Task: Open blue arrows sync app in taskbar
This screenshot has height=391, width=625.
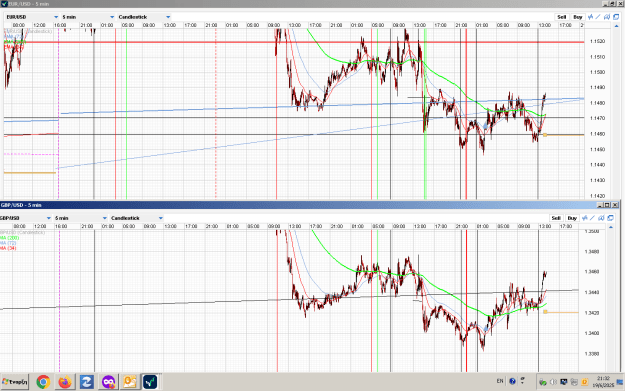Action: coord(86,382)
